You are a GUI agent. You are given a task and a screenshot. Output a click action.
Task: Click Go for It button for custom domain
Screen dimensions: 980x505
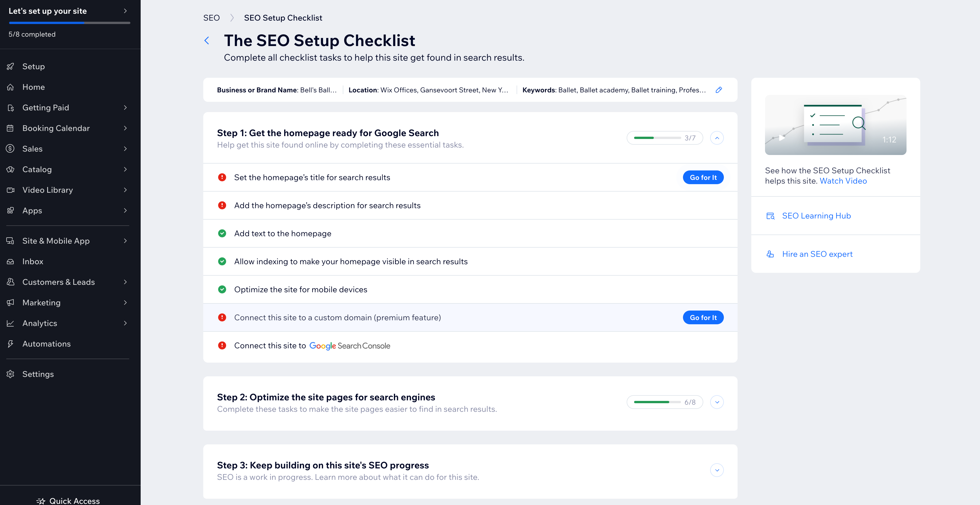[x=703, y=317]
